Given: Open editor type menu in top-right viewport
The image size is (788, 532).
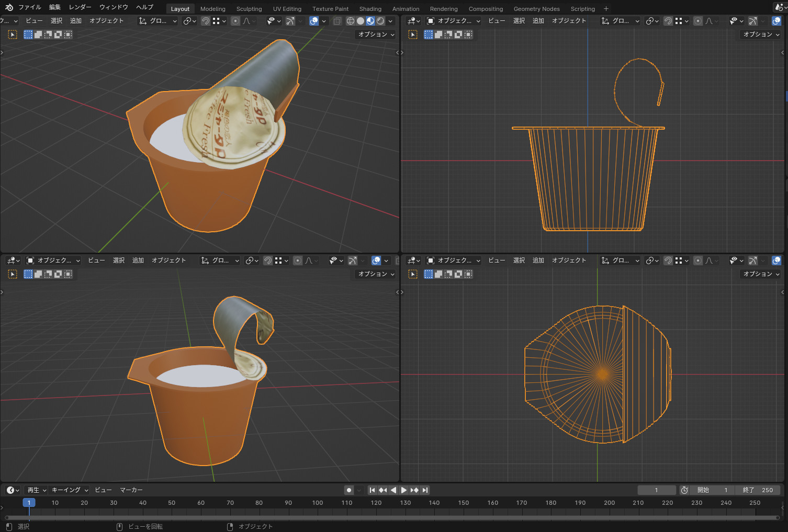Looking at the screenshot, I should (413, 21).
